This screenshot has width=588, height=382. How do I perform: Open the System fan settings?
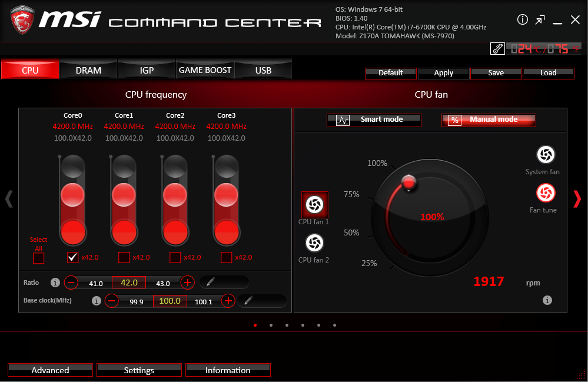[546, 155]
